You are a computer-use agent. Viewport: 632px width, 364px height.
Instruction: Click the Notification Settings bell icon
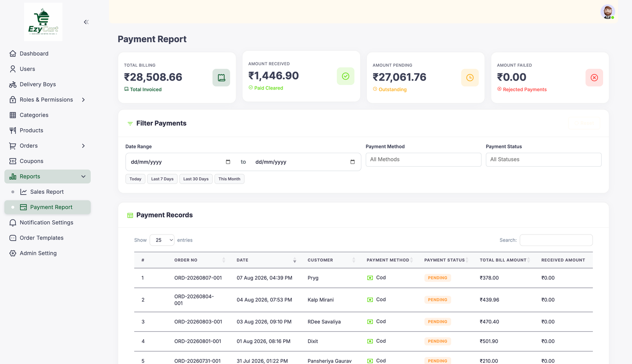coord(13,223)
